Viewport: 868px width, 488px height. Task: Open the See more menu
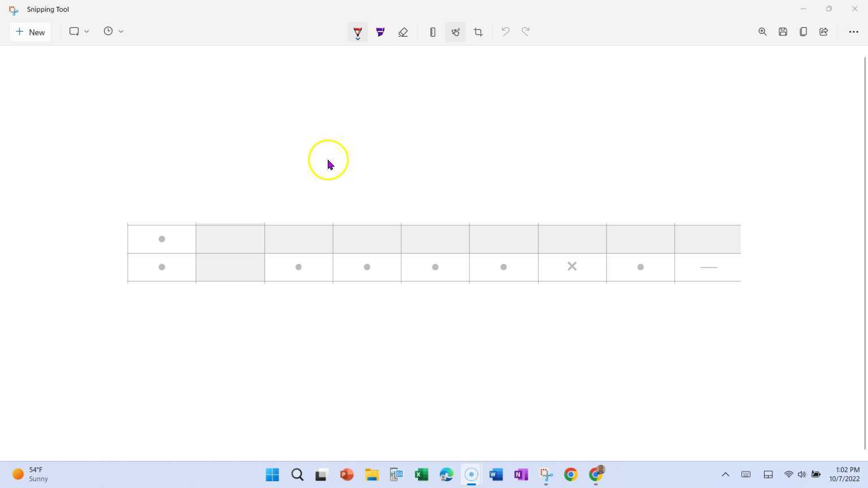(854, 32)
